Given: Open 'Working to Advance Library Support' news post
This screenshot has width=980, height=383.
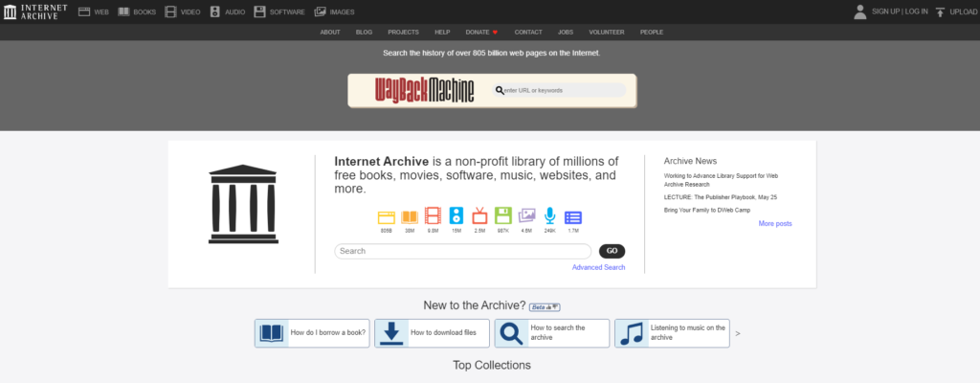Looking at the screenshot, I should click(x=721, y=180).
